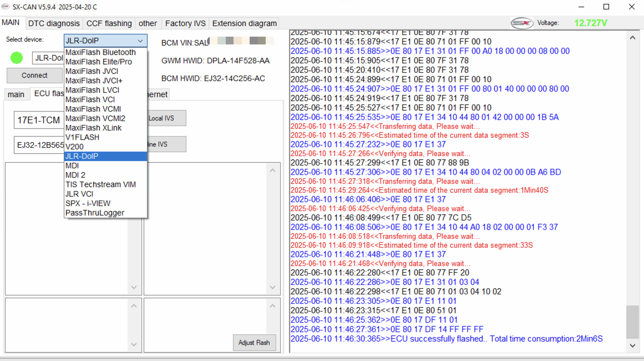
Task: Select MaxiFlash VCMI2 device option
Action: 105,118
